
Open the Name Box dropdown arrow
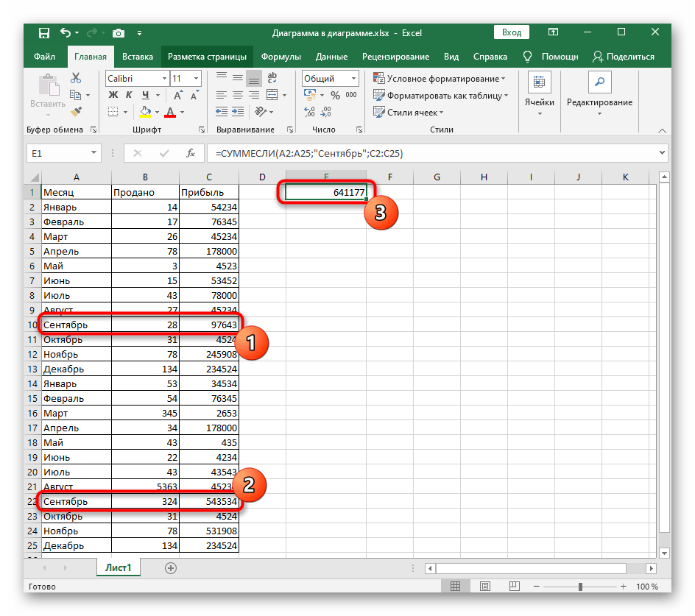tap(94, 153)
